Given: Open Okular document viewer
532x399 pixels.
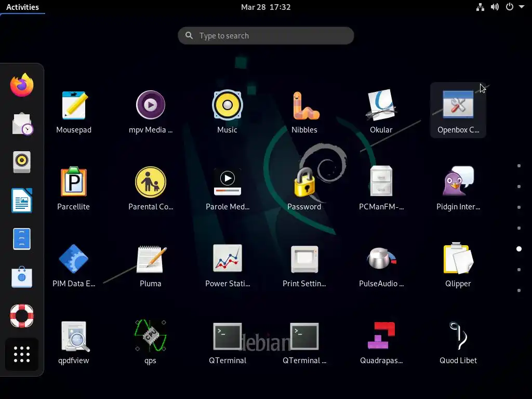Looking at the screenshot, I should coord(381,111).
